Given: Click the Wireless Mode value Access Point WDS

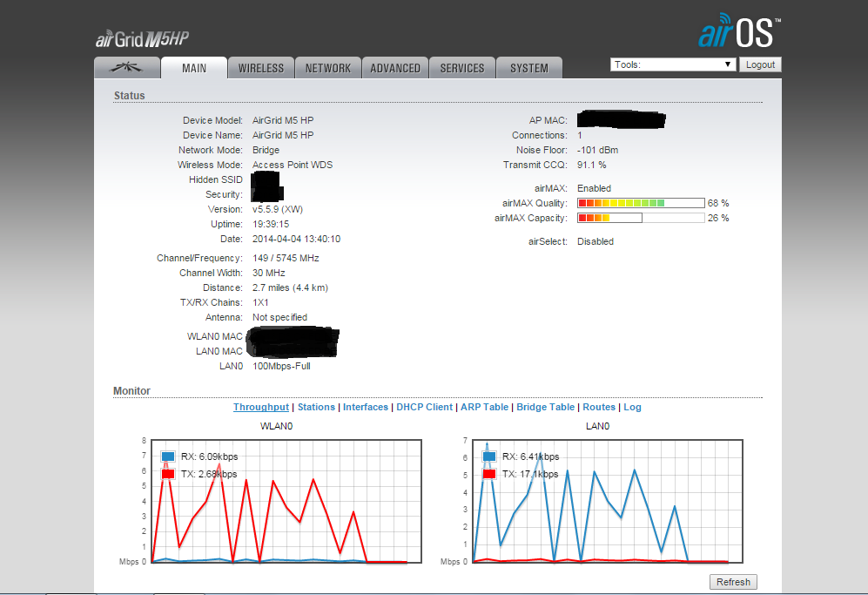Looking at the screenshot, I should point(293,166).
